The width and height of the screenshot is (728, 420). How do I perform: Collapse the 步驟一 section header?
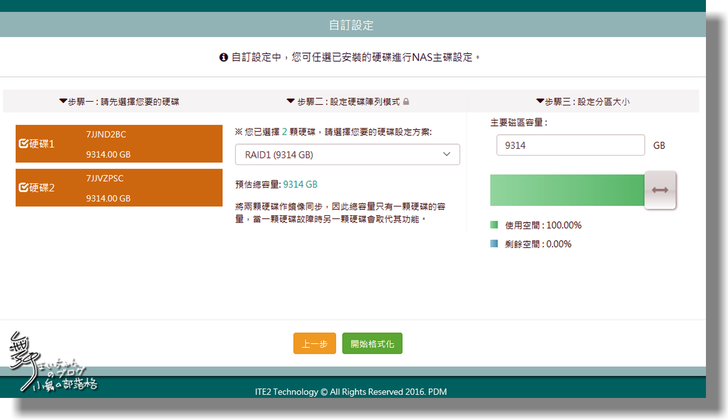(119, 101)
